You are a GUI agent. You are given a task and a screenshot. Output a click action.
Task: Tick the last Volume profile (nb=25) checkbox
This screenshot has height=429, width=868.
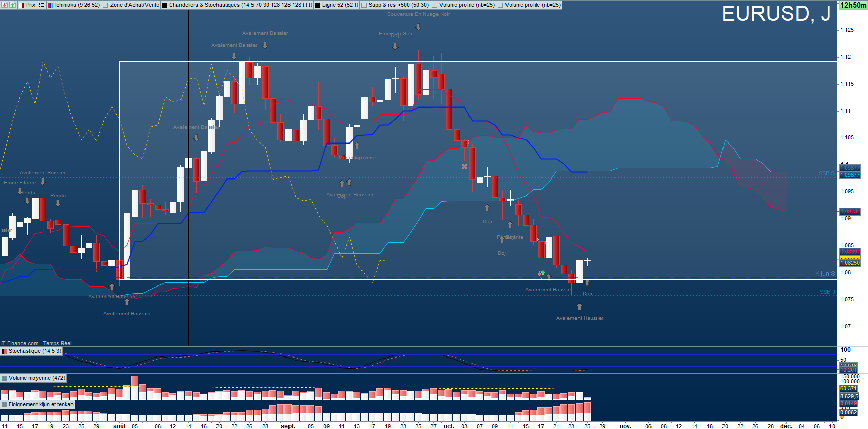pos(500,5)
